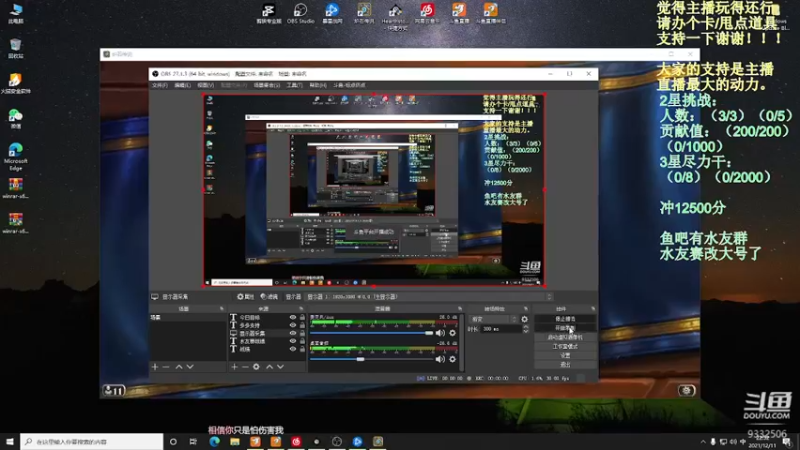
Task: Click the 开始录制 button
Action: point(565,328)
